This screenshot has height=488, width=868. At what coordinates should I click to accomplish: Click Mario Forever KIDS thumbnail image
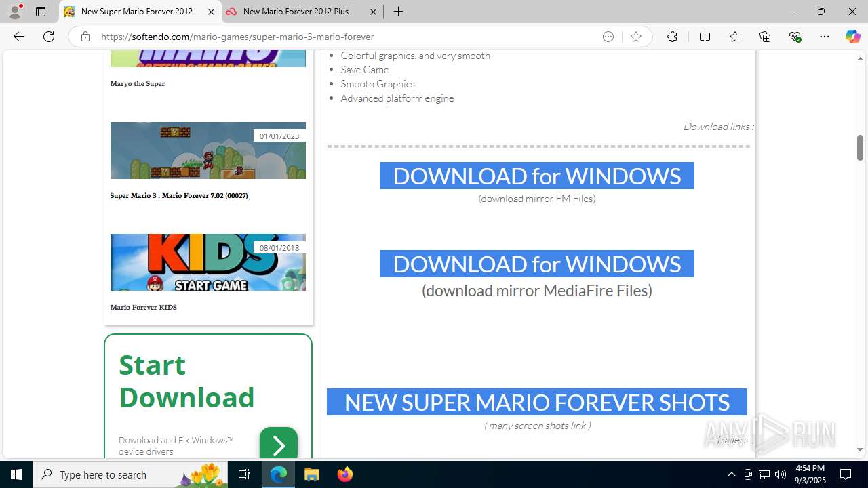click(208, 262)
